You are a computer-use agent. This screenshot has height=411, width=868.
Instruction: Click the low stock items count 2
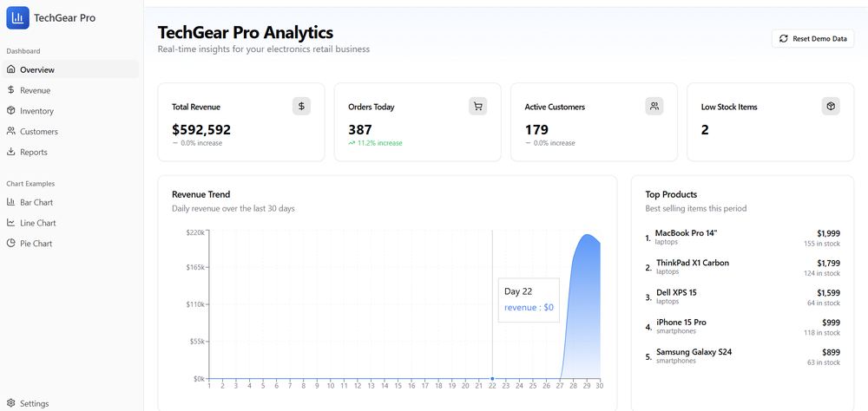click(x=705, y=129)
